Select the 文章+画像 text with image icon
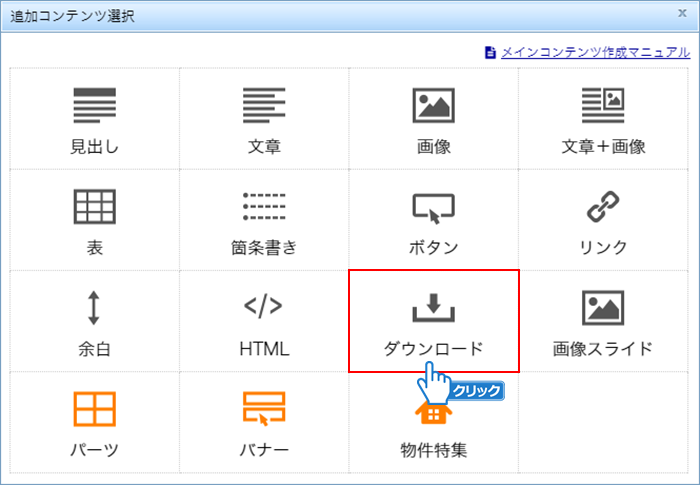The width and height of the screenshot is (700, 485). pos(603,105)
